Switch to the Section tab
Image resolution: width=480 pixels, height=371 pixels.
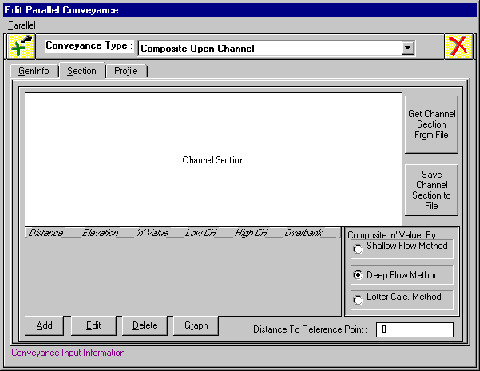pyautogui.click(x=82, y=71)
